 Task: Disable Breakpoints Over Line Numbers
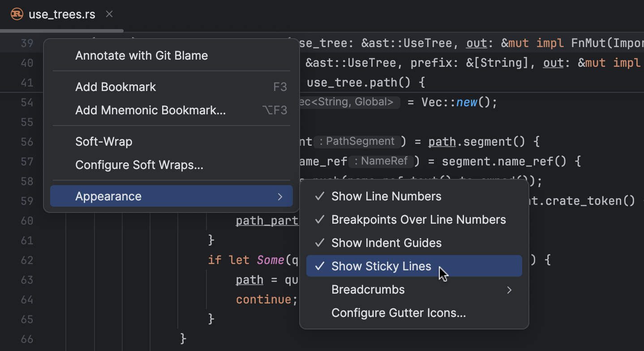[418, 219]
